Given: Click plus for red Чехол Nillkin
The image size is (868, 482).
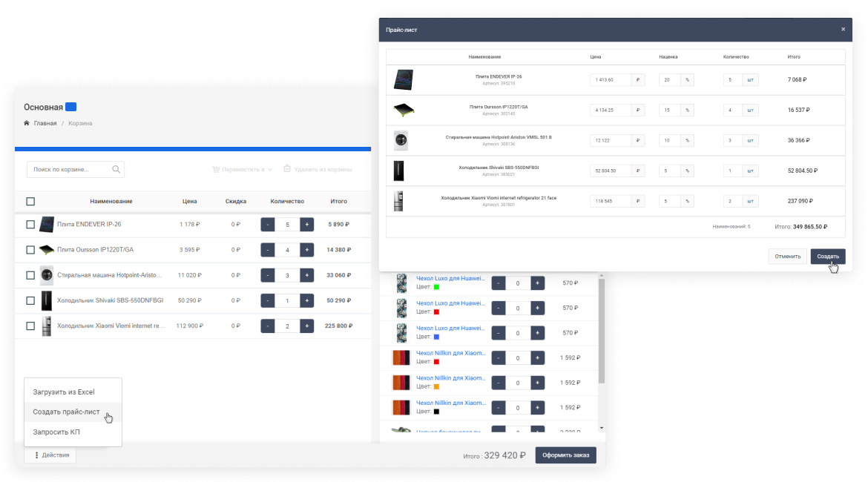Looking at the screenshot, I should (538, 357).
